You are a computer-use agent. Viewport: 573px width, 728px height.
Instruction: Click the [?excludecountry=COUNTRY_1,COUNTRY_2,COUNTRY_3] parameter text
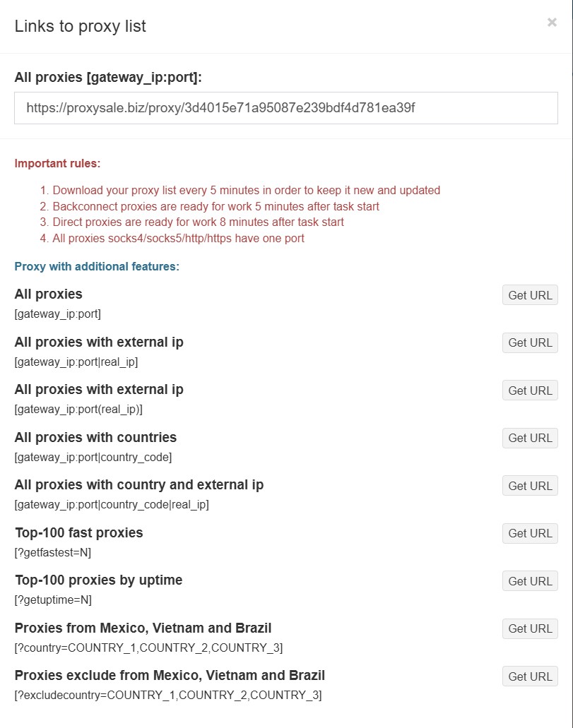(x=168, y=695)
